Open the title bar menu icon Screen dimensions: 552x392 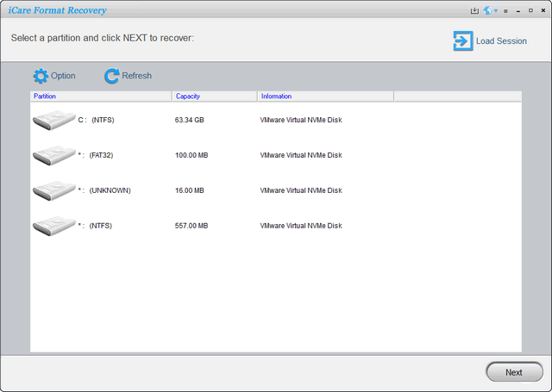[x=505, y=12]
